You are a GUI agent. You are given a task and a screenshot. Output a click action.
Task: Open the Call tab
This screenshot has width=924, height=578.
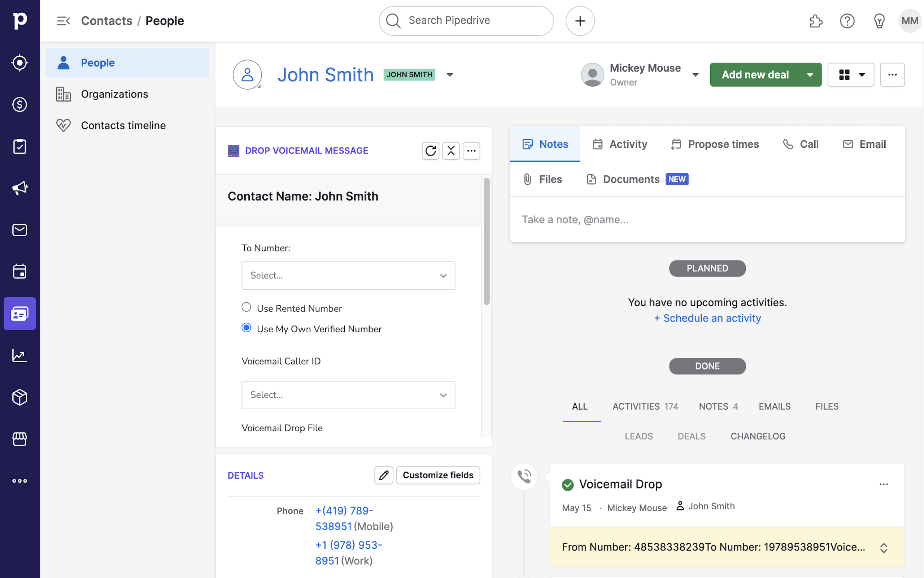coord(801,144)
